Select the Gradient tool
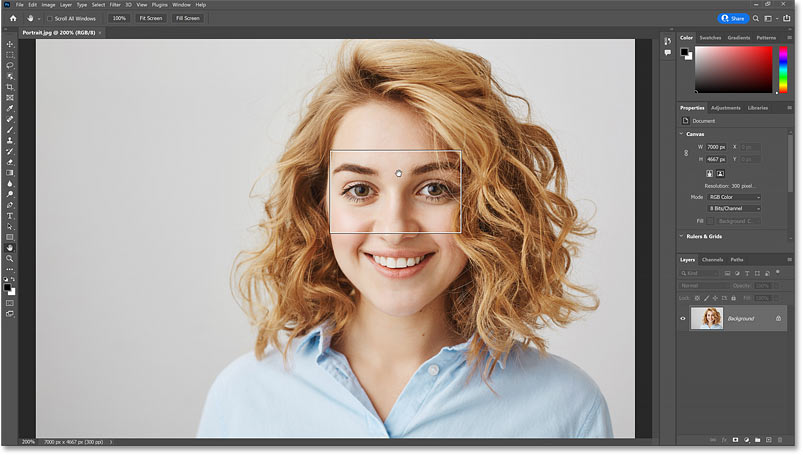This screenshot has height=455, width=803. tap(10, 173)
